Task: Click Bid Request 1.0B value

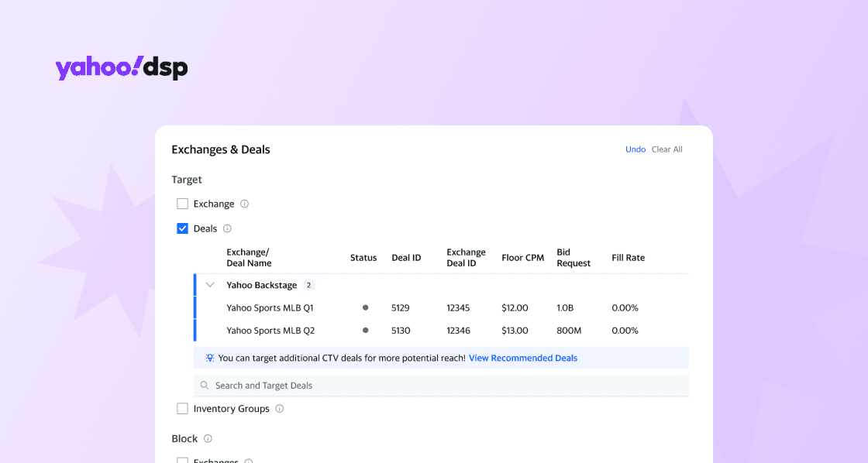Action: pyautogui.click(x=565, y=308)
